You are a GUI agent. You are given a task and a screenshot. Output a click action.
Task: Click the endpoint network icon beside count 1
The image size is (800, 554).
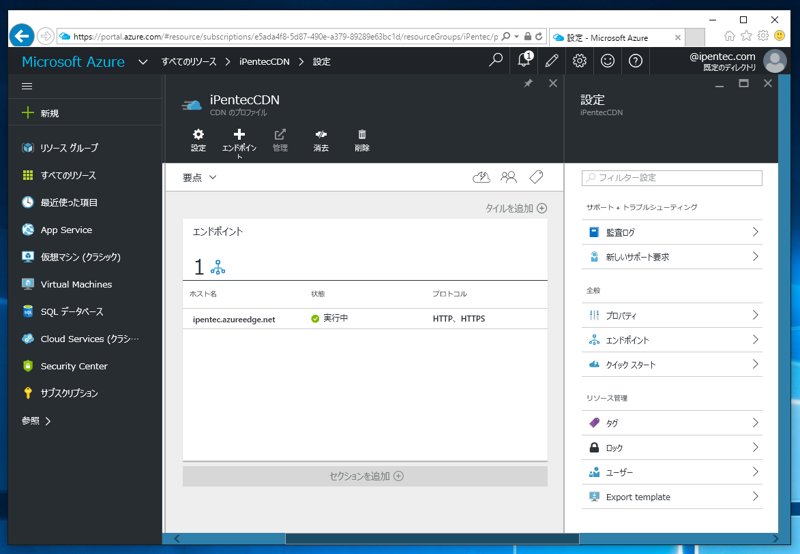coord(218,267)
